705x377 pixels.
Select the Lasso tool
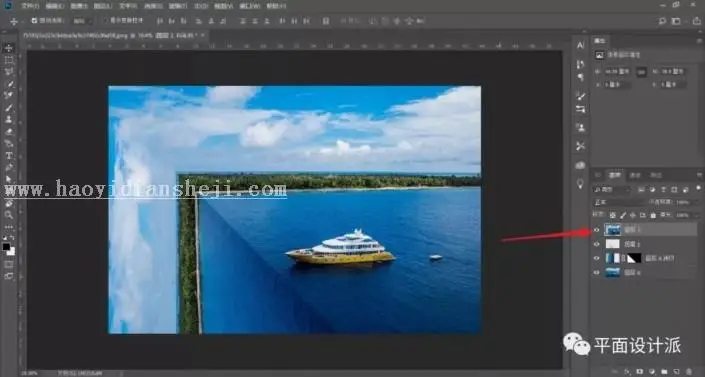(x=9, y=72)
